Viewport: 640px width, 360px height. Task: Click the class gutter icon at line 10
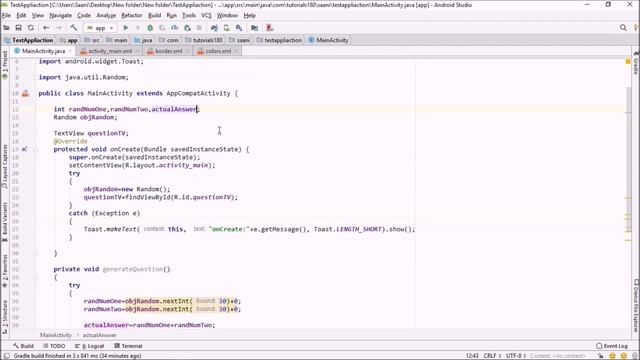pos(25,93)
